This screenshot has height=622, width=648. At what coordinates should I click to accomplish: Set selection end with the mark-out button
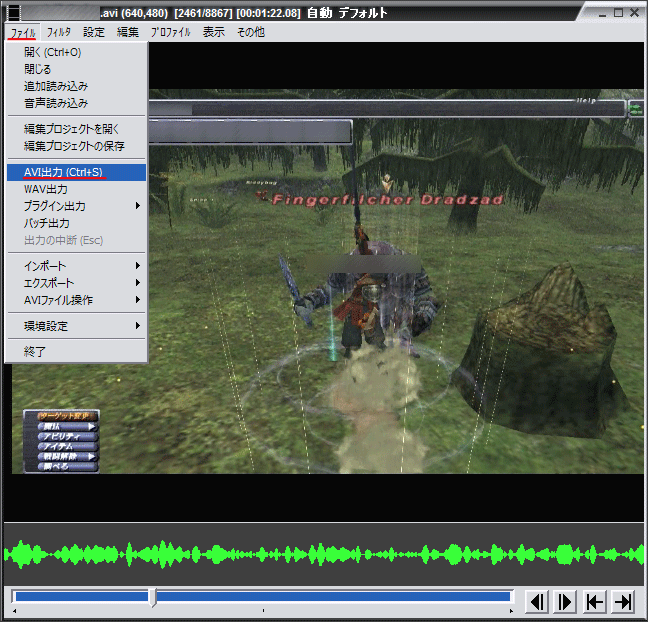(x=622, y=602)
